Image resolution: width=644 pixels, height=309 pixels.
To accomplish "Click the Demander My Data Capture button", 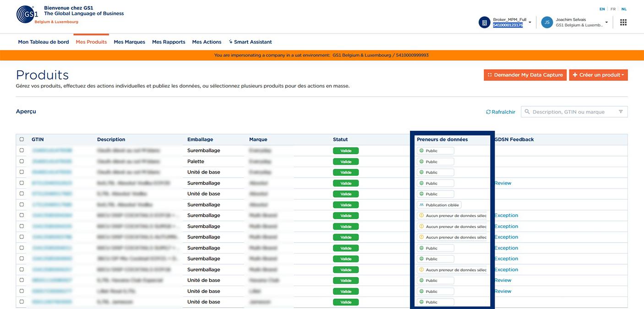I will pyautogui.click(x=525, y=75).
